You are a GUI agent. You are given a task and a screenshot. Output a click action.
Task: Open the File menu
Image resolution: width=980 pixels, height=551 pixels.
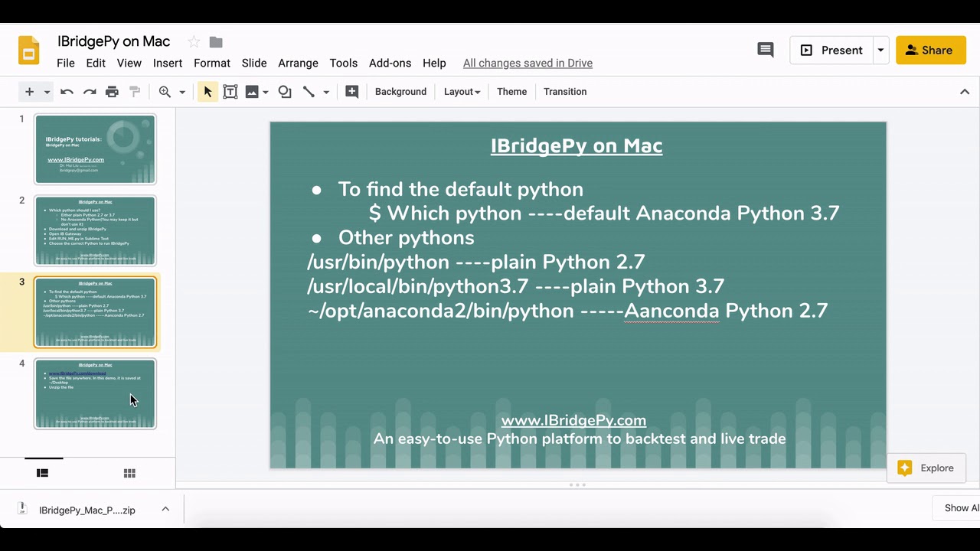click(x=66, y=64)
